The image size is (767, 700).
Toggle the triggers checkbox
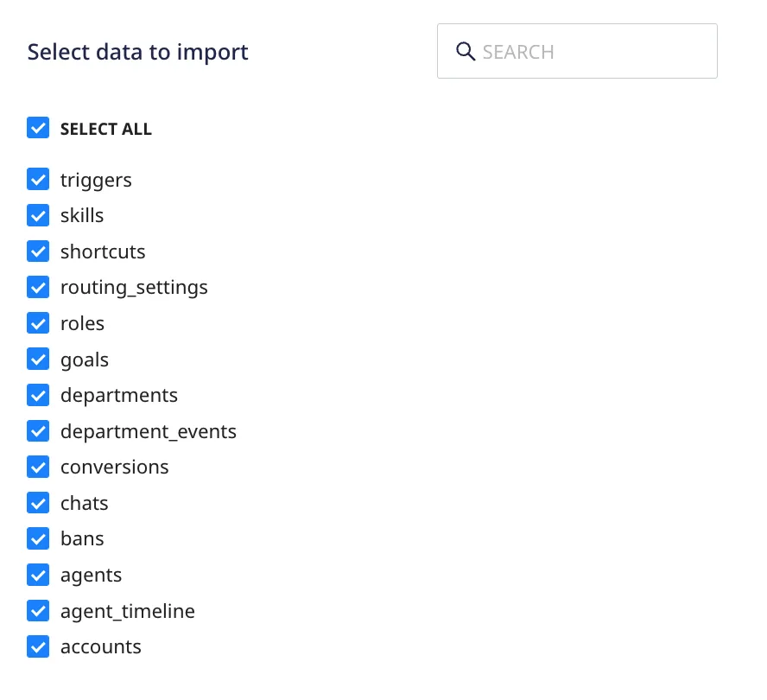pyautogui.click(x=38, y=179)
